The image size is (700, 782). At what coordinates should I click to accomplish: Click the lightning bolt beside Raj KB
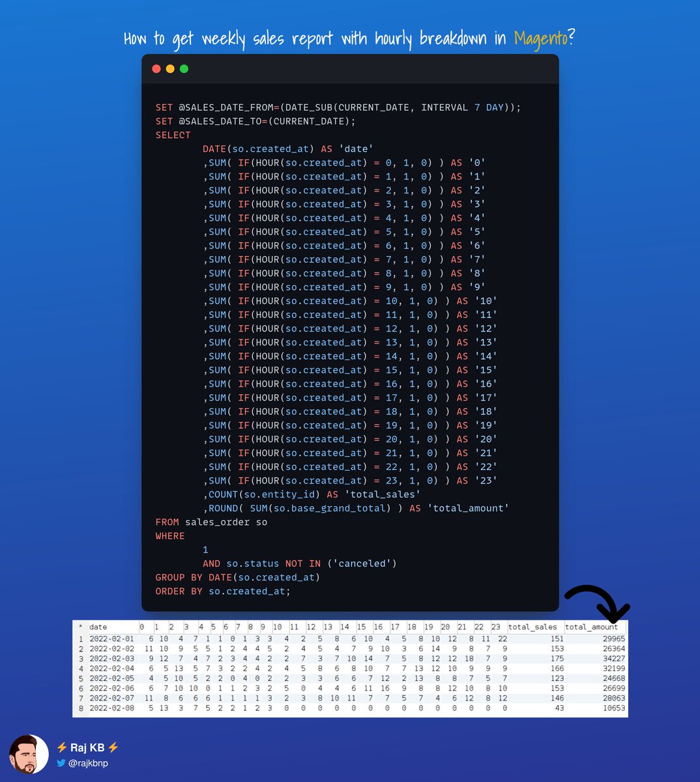(63, 747)
